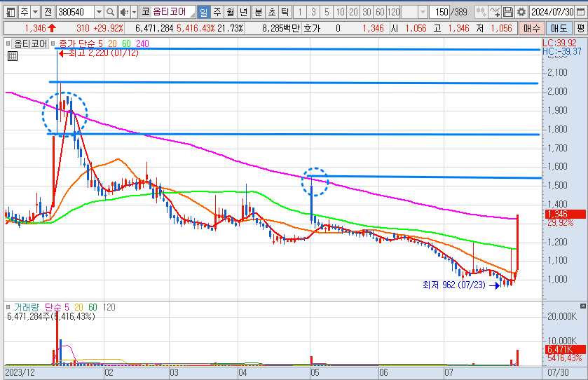Screen dimensions: 588x380
Task: Switch to the 주 weekly chart tab
Action: [217, 13]
